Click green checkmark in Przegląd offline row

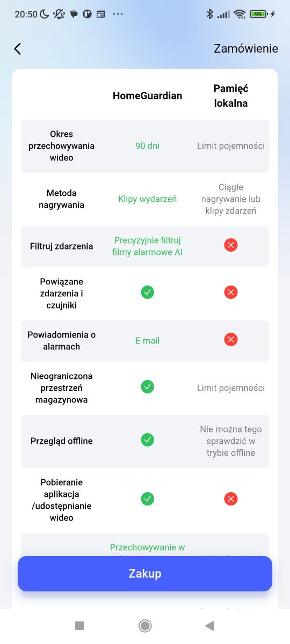click(x=147, y=440)
